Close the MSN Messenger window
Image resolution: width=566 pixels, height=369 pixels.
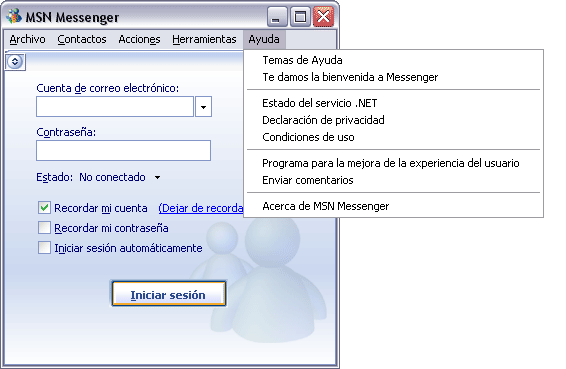click(x=323, y=17)
